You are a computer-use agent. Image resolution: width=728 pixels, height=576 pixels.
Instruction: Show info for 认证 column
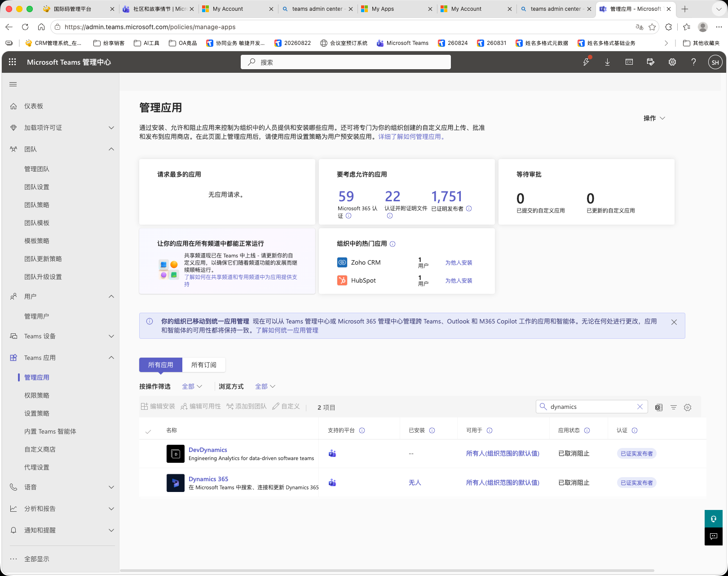coord(635,430)
